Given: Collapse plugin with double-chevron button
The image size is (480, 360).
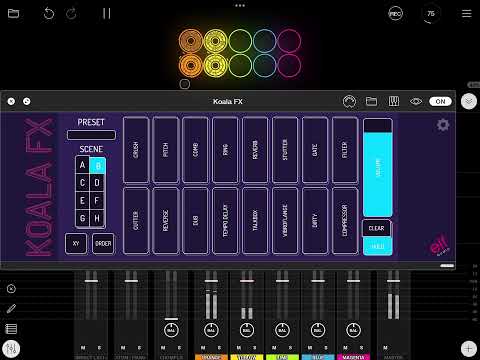Looking at the screenshot, I should point(469,101).
